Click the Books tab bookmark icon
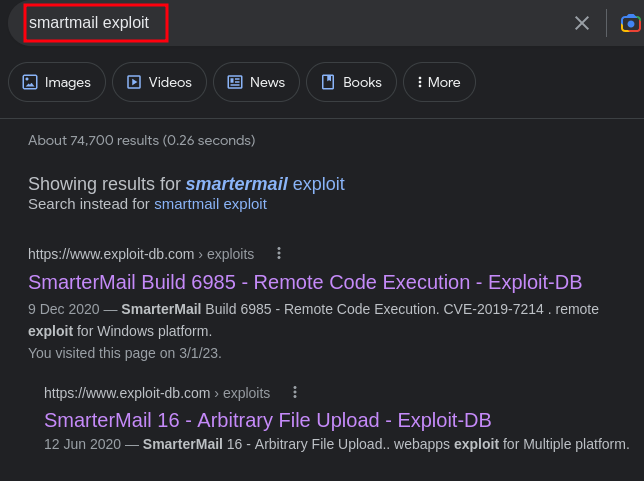This screenshot has height=481, width=644. [328, 82]
